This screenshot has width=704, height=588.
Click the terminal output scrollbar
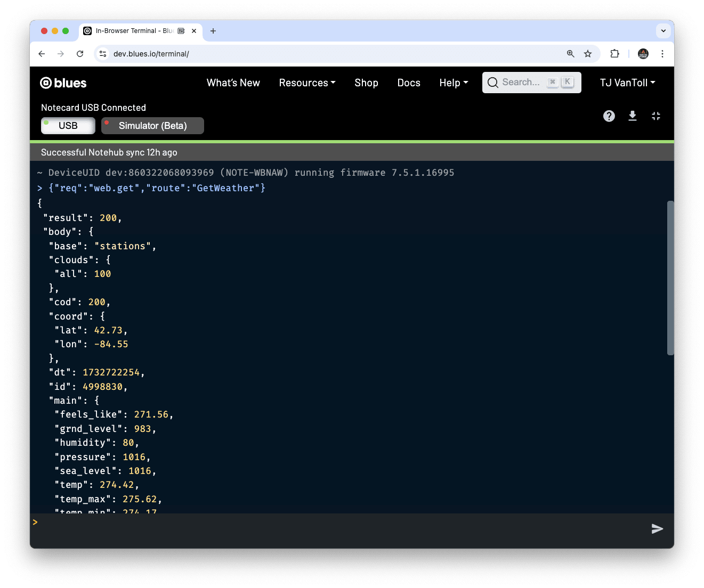point(670,277)
